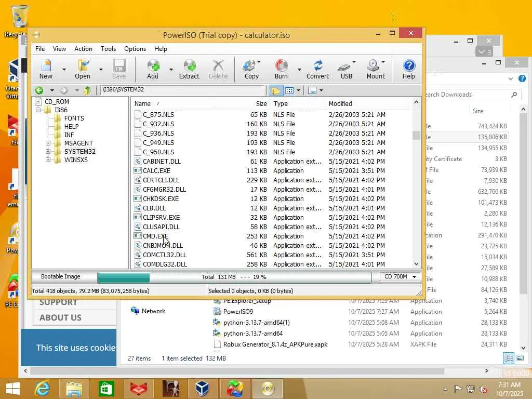Screen dimensions: 532x399
Task: Click the Extract toolbar icon
Action: [x=189, y=69]
